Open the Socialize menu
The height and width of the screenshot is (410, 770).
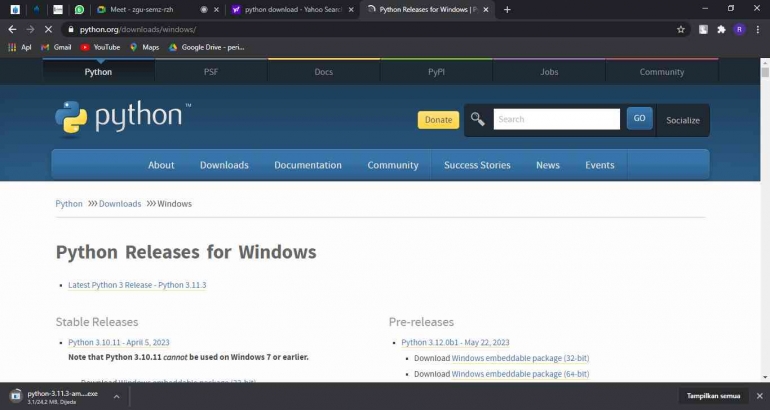[683, 120]
